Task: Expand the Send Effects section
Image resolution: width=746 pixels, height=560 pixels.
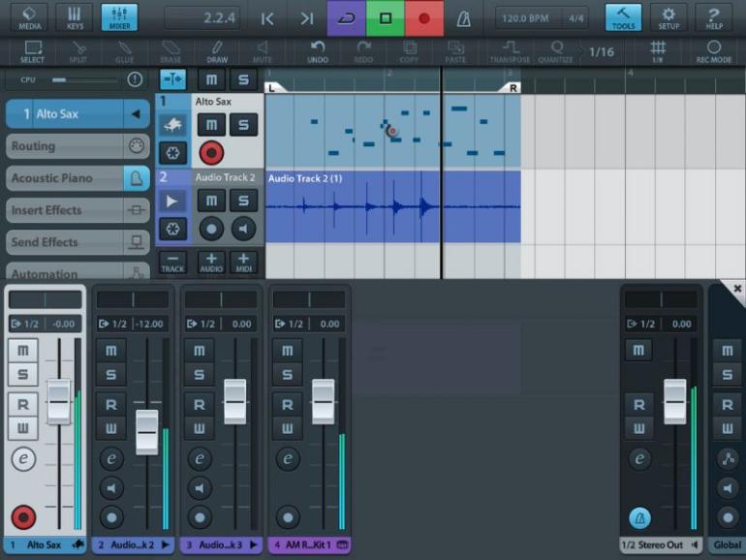Action: [78, 242]
